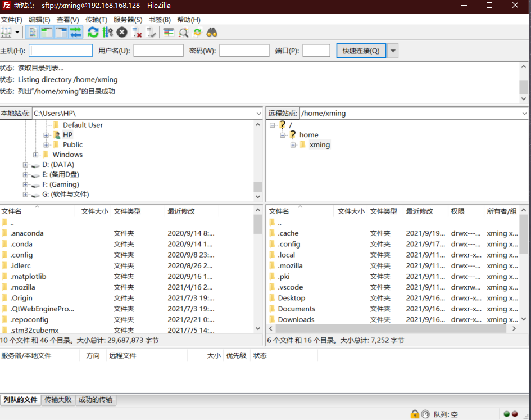Toggle the transfer queue display
Viewport: 531px width, 420px height.
pyautogui.click(x=75, y=32)
